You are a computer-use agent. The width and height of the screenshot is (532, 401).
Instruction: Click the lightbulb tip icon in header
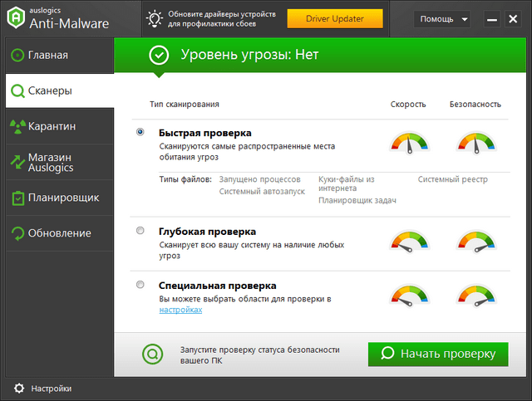coord(154,18)
